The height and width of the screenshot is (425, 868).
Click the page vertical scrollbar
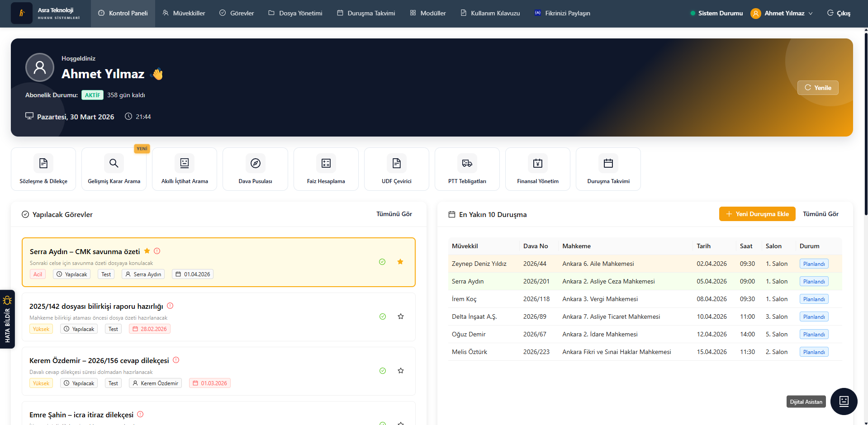point(866,122)
